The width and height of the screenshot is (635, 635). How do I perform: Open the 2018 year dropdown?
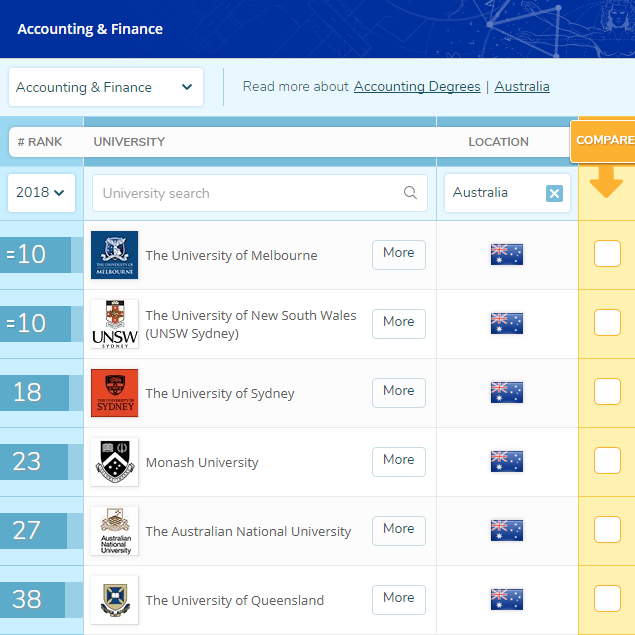(41, 193)
